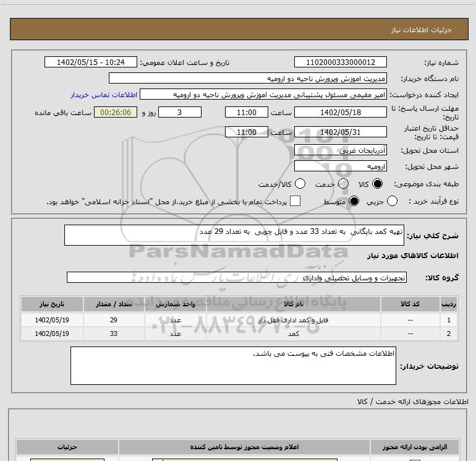Click need date 1402/05/19 in row 2
The height and width of the screenshot is (461, 476).
52,334
